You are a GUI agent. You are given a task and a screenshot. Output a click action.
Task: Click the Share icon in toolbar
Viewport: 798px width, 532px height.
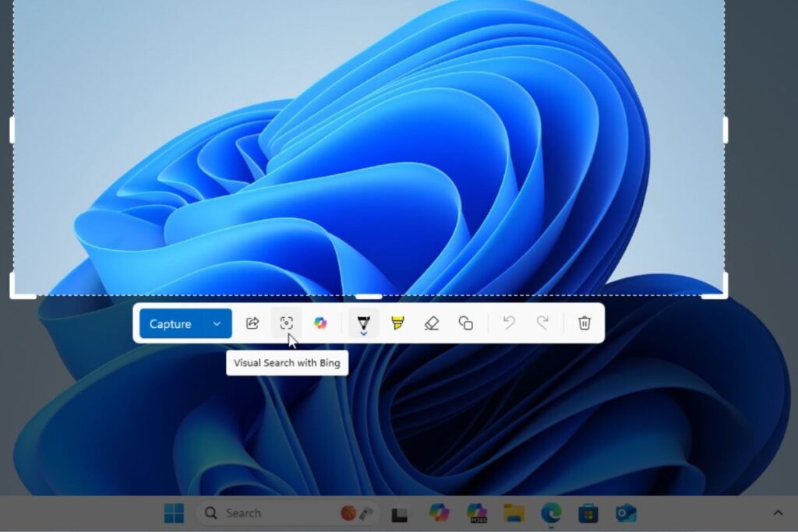pos(252,323)
